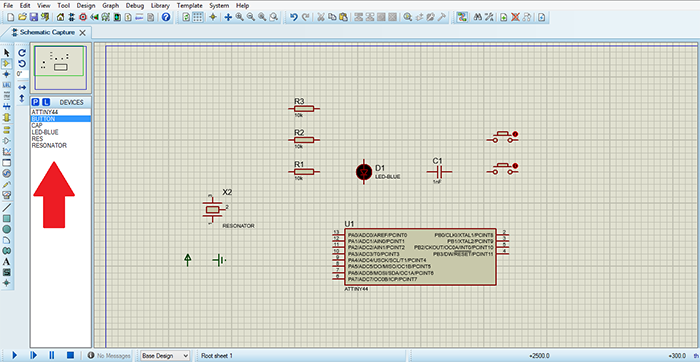The width and height of the screenshot is (700, 362).
Task: Open the Library menu
Action: tap(160, 6)
